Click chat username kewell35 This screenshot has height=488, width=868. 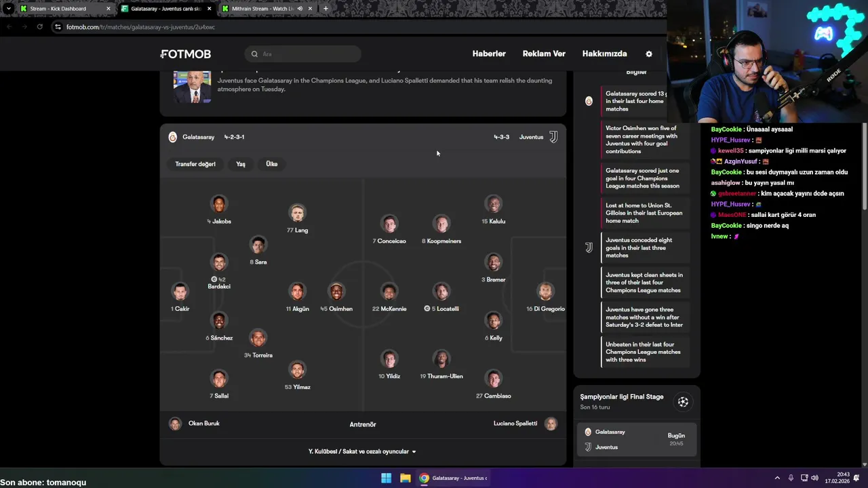pyautogui.click(x=731, y=150)
